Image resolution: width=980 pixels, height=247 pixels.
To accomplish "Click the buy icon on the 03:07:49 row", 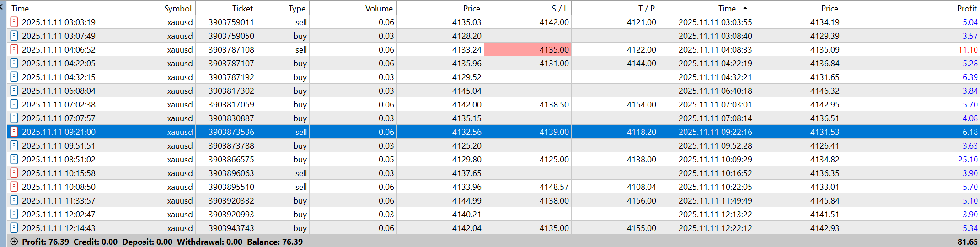I will point(14,36).
